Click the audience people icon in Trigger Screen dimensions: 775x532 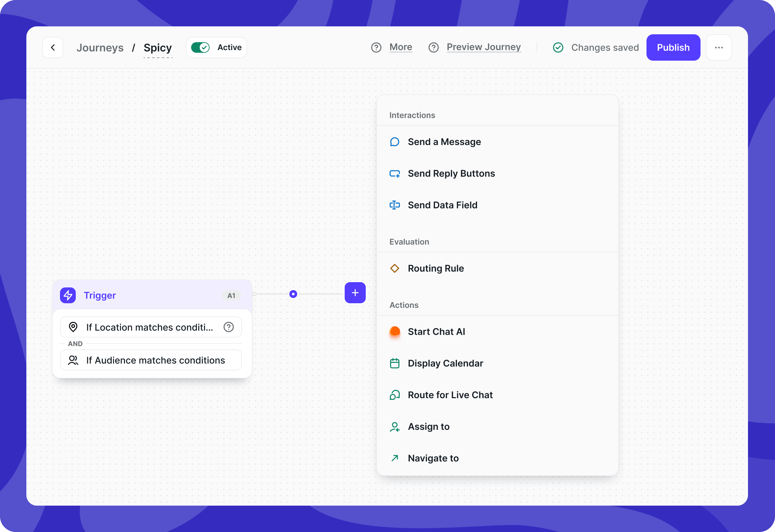tap(73, 360)
